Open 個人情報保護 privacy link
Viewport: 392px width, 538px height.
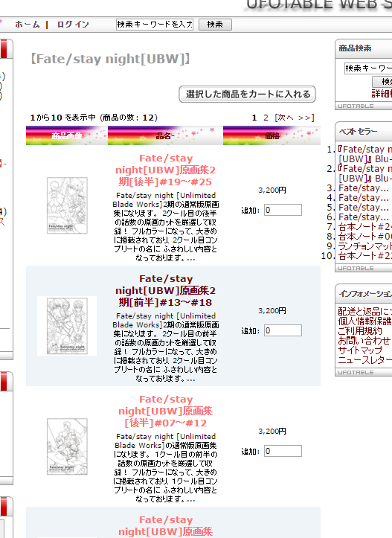(365, 321)
